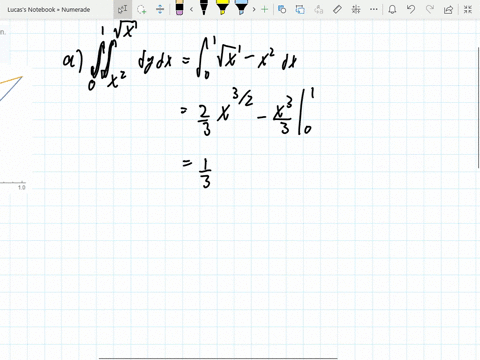Viewport: 480px width, 360px height.
Task: Activate the lasso select tool
Action: click(x=142, y=9)
